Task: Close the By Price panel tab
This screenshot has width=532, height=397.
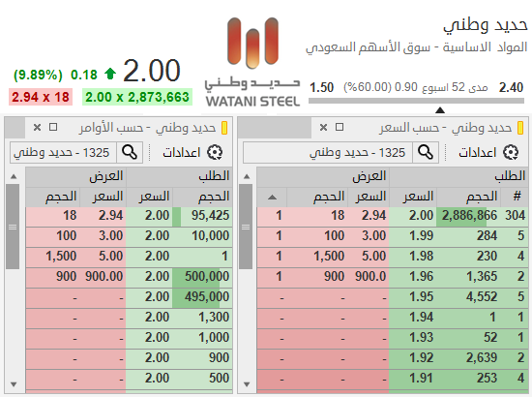Action: click(x=324, y=128)
